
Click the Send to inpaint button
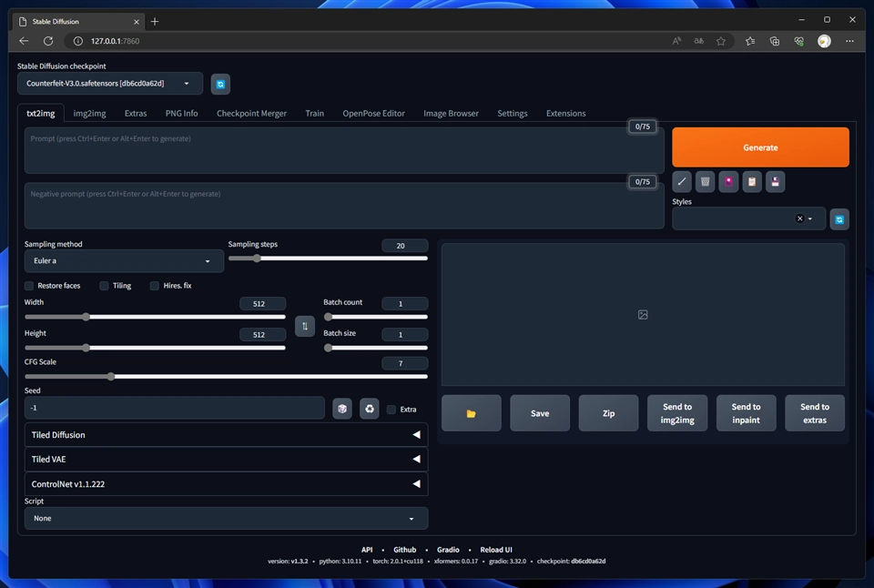(x=746, y=413)
